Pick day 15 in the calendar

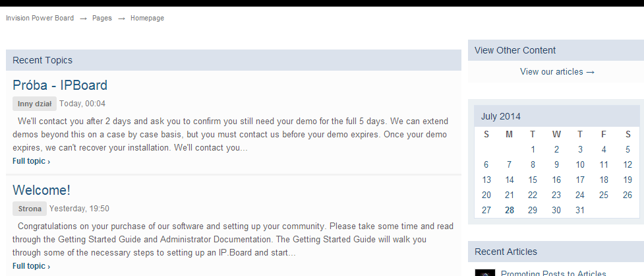pyautogui.click(x=533, y=180)
